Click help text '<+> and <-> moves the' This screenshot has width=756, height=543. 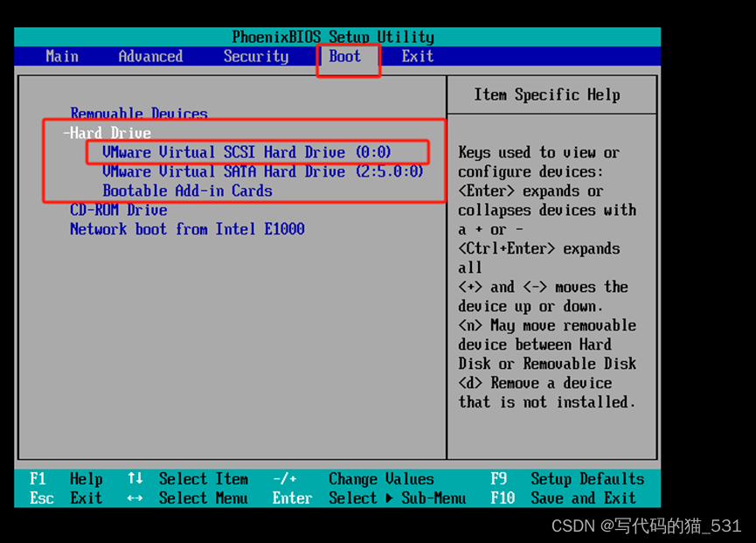tap(543, 288)
